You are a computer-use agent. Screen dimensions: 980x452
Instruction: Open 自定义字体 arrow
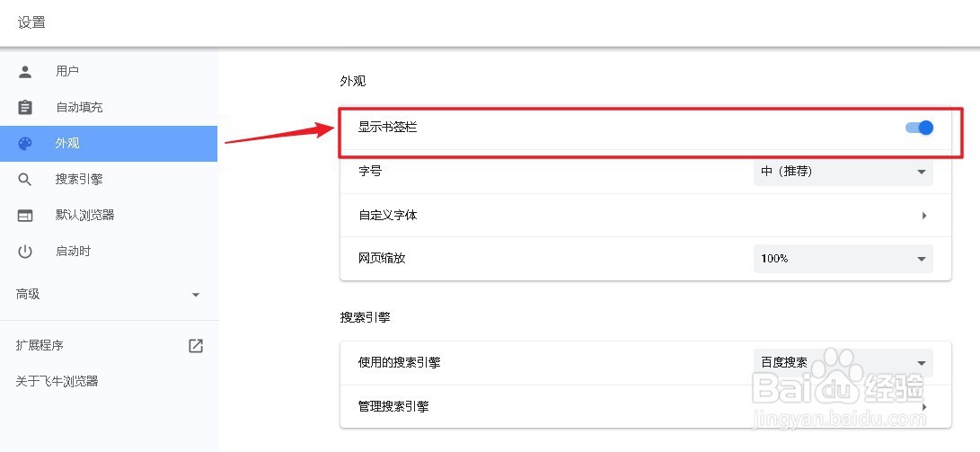923,216
